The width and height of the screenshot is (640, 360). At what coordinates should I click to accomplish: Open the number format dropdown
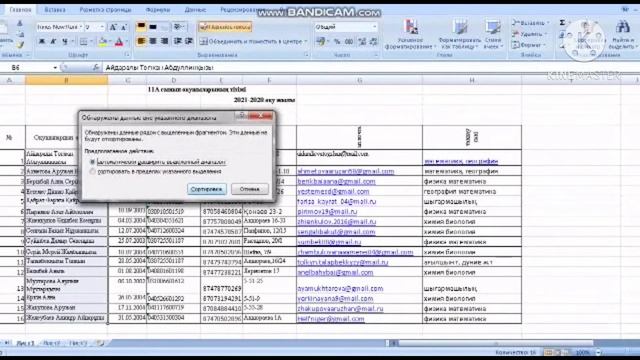pyautogui.click(x=374, y=27)
